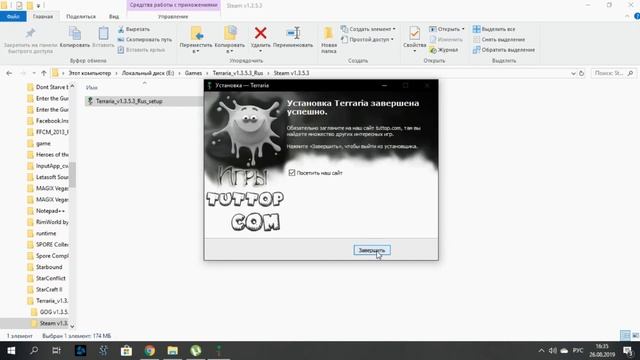This screenshot has height=360, width=640.
Task: Click Скопировать путь command
Action: [144, 40]
